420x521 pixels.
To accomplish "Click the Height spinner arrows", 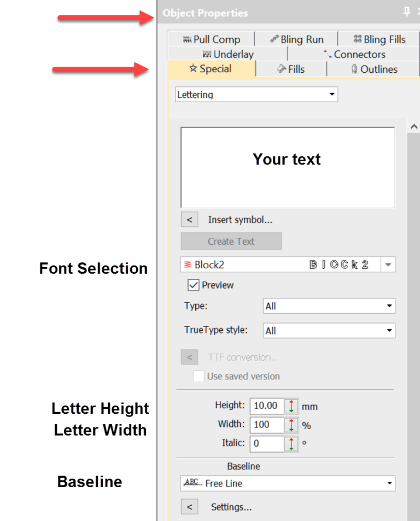I will [x=291, y=406].
